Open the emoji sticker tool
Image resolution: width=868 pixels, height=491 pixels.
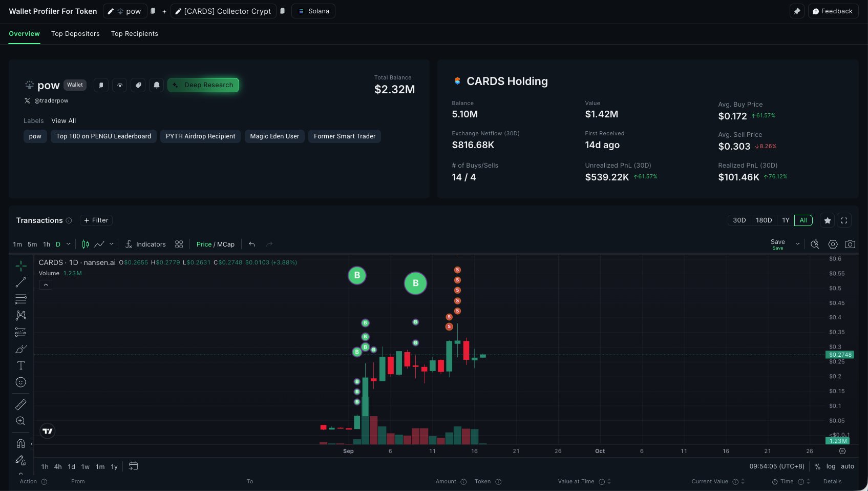coord(20,382)
